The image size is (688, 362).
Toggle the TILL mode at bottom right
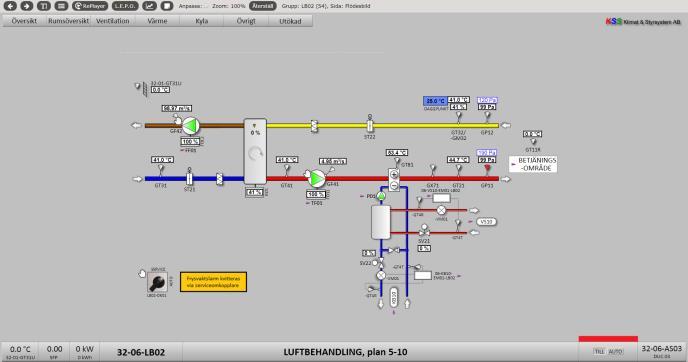(599, 351)
